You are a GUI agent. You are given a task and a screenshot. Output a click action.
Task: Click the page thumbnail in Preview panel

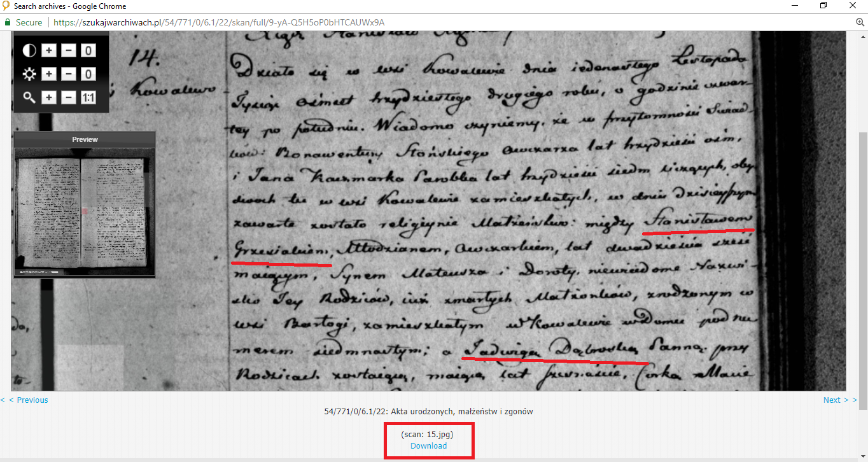[85, 212]
